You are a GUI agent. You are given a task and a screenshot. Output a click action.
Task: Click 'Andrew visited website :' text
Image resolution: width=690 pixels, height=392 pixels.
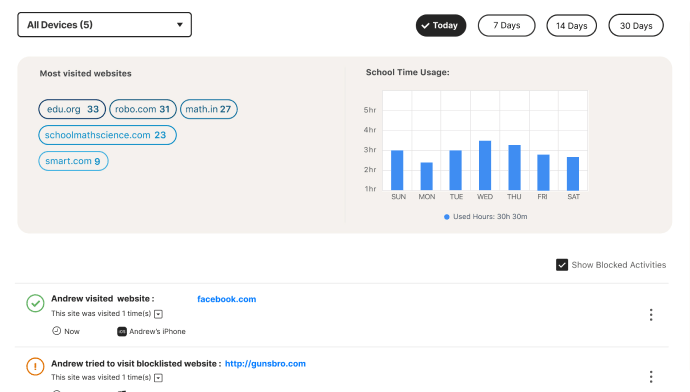click(x=103, y=299)
